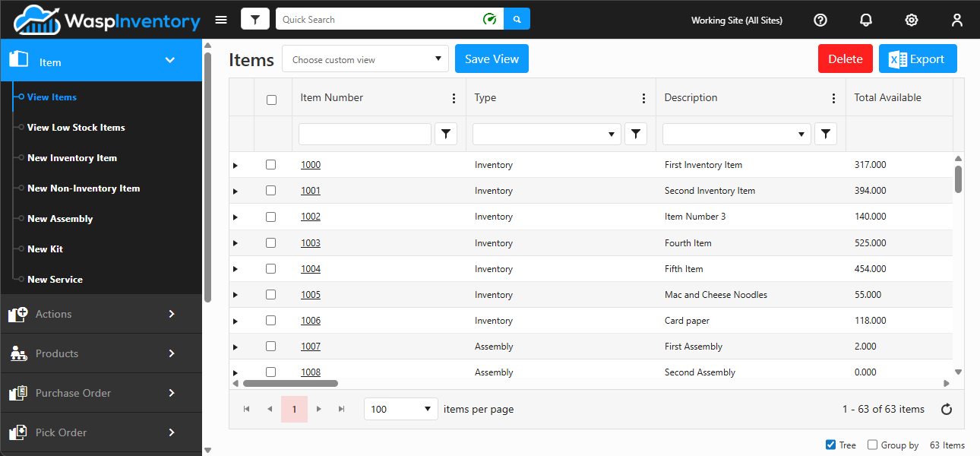Click the filter funnel beside Quick Search
The height and width of the screenshot is (456, 980).
255,20
